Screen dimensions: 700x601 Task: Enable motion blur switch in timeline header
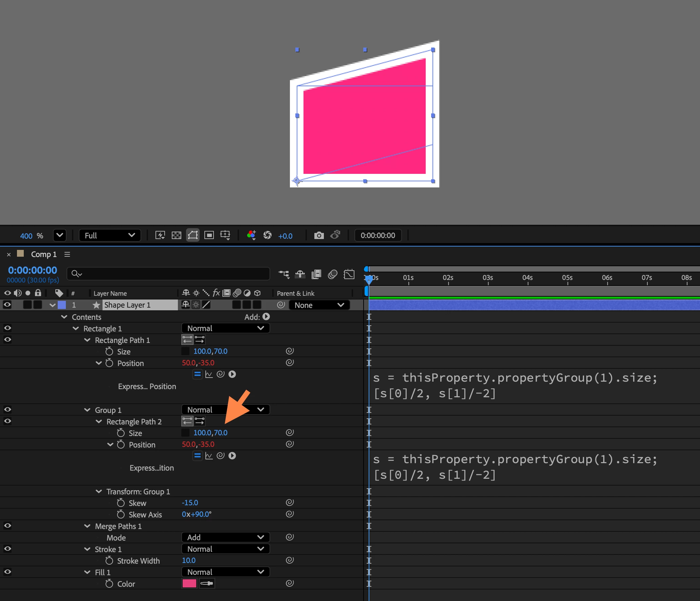click(x=332, y=274)
